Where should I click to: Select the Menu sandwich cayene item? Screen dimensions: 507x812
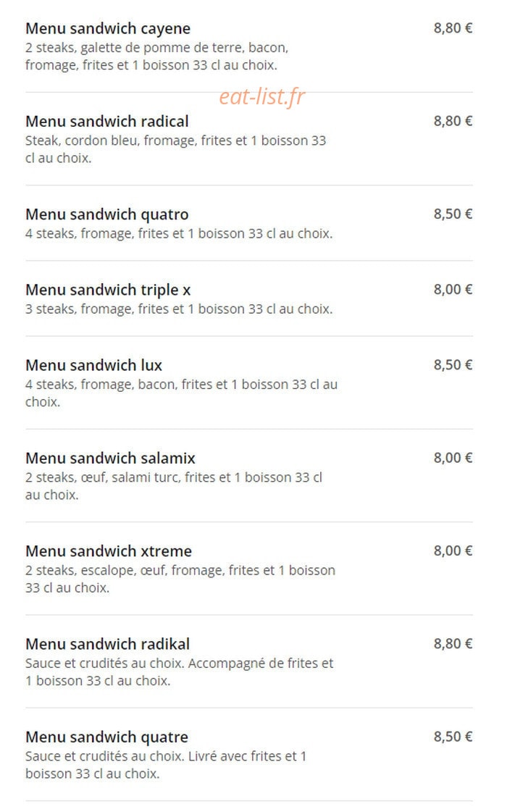pyautogui.click(x=108, y=28)
